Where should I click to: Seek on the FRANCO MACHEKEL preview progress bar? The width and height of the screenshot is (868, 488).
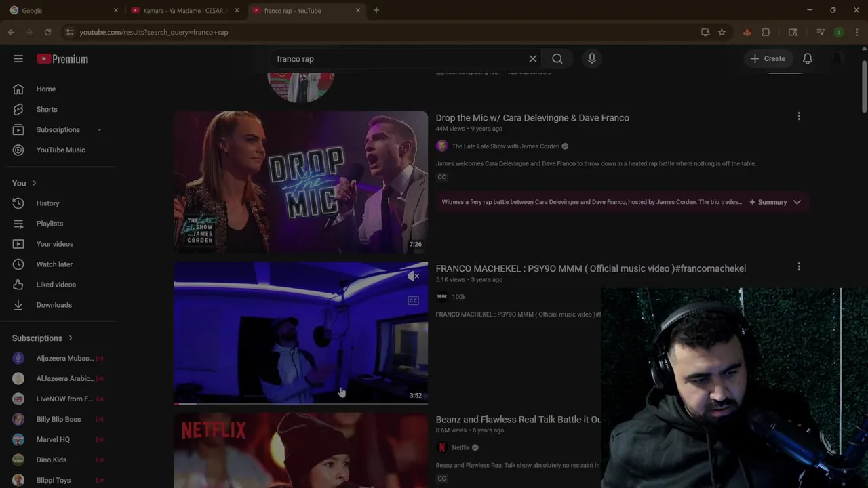point(300,403)
